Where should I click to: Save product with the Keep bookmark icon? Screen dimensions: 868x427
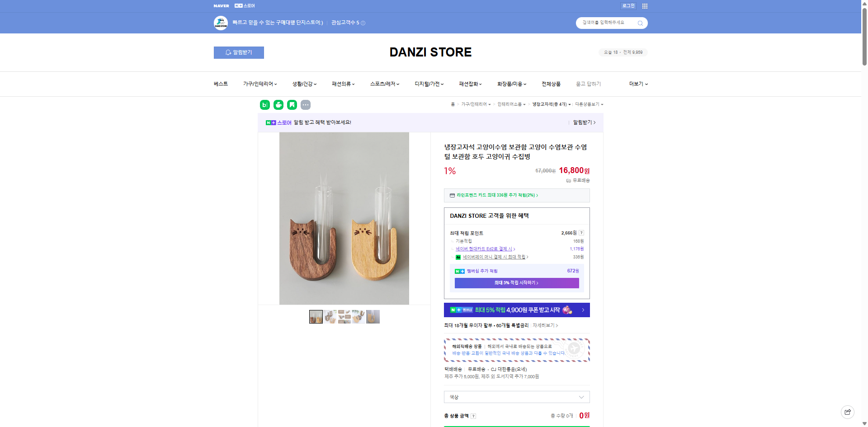point(292,104)
